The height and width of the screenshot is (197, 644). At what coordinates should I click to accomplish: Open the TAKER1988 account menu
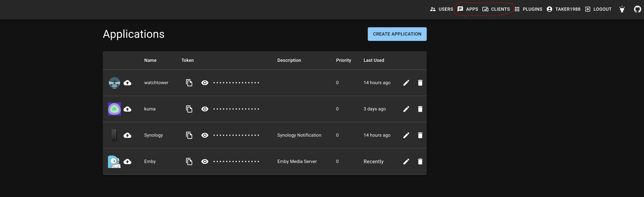tap(564, 9)
